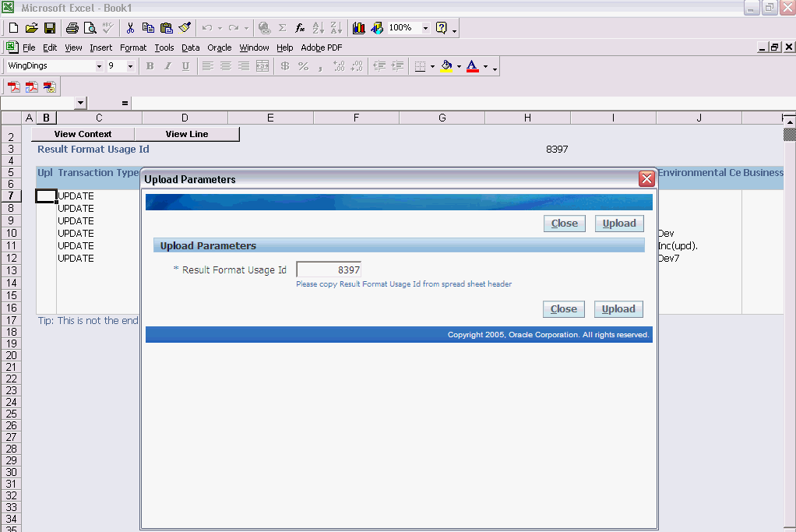Screen dimensions: 796x532
Task: Launch the Chart Wizard icon
Action: (x=359, y=28)
